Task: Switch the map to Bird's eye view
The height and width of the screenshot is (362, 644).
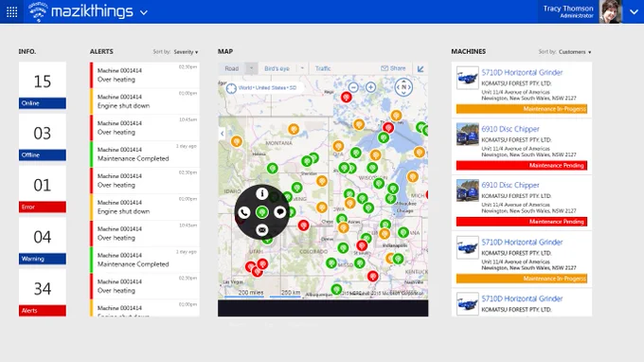Action: (277, 68)
